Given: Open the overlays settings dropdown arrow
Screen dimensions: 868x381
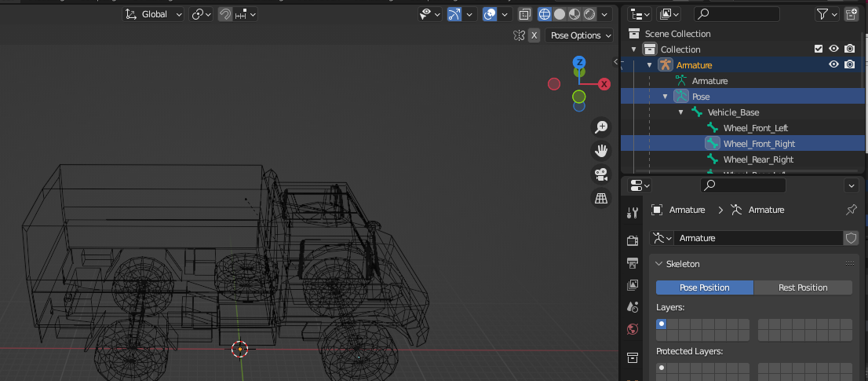Looking at the screenshot, I should tap(505, 14).
